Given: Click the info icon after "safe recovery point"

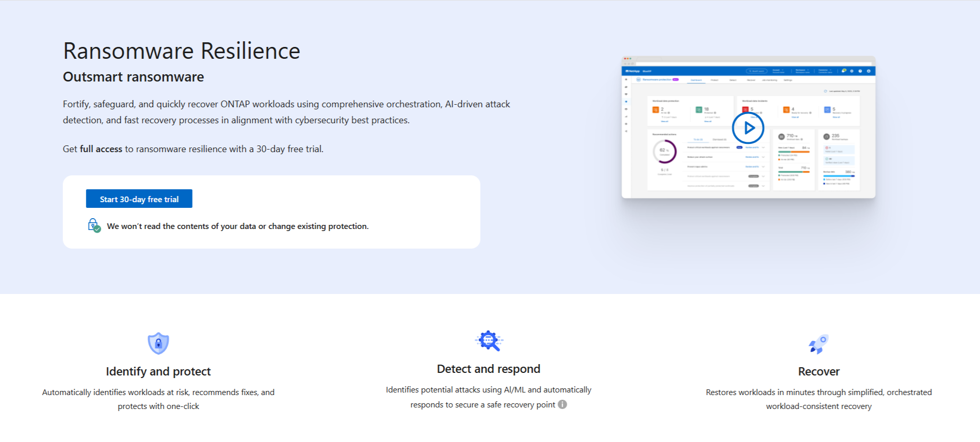Looking at the screenshot, I should pos(563,404).
